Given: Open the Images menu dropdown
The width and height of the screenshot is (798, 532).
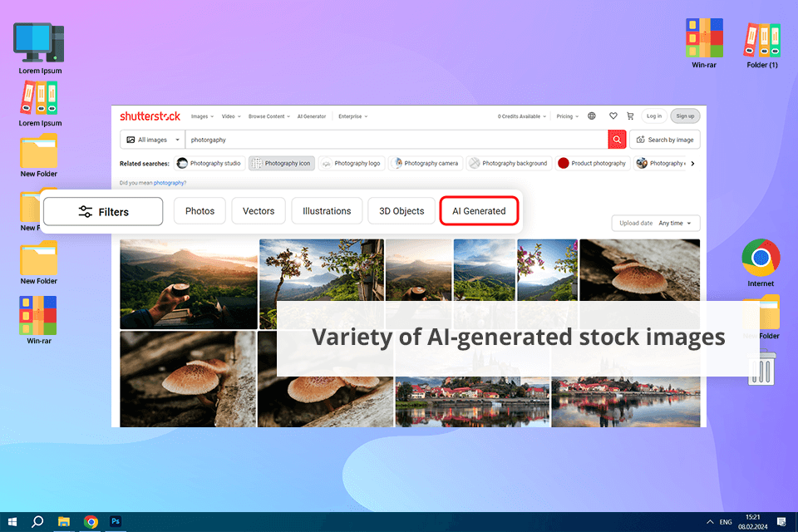Looking at the screenshot, I should [202, 116].
